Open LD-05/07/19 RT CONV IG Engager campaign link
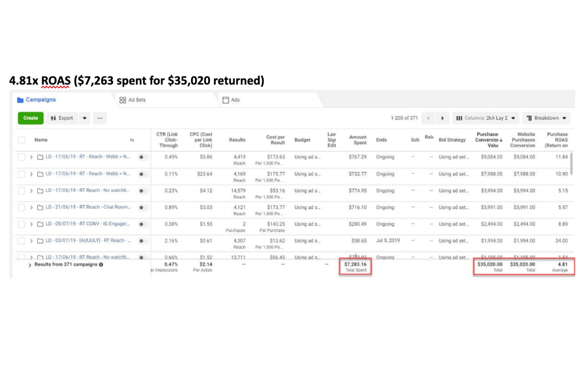This screenshot has width=588, height=370. [88, 224]
